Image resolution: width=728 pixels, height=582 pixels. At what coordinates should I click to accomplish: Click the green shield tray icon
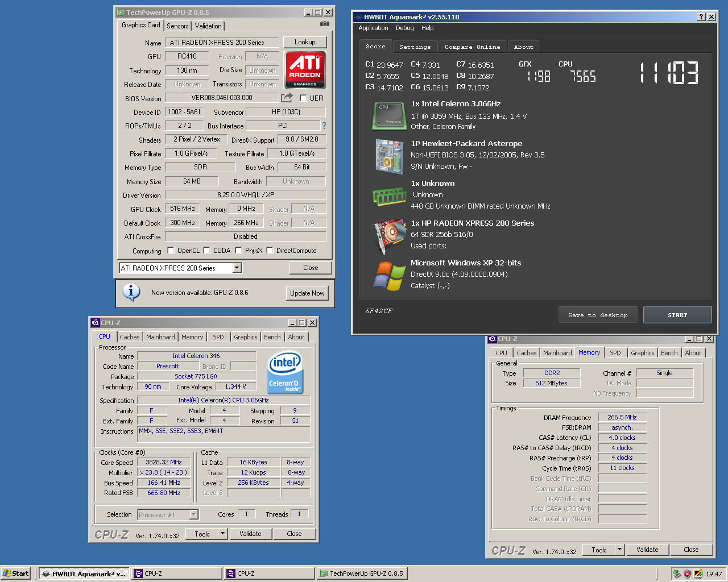(x=677, y=574)
